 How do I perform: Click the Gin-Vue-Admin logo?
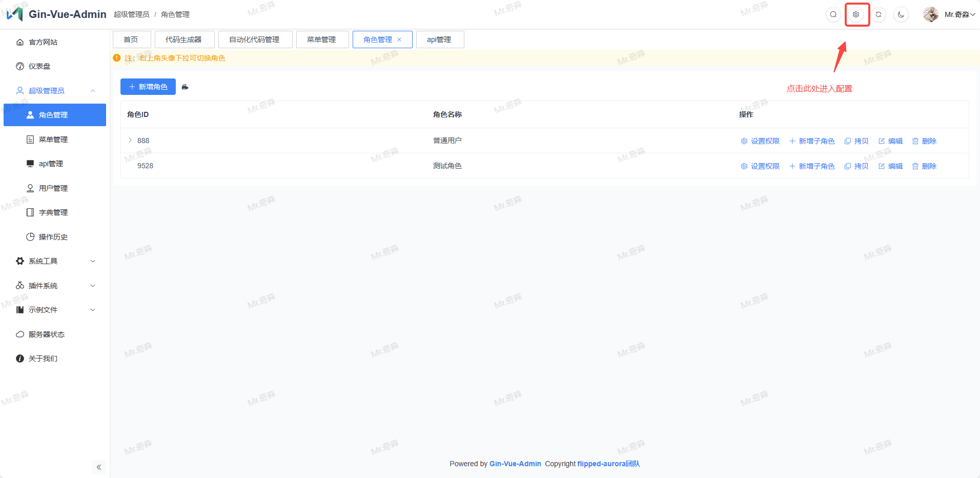pyautogui.click(x=15, y=14)
